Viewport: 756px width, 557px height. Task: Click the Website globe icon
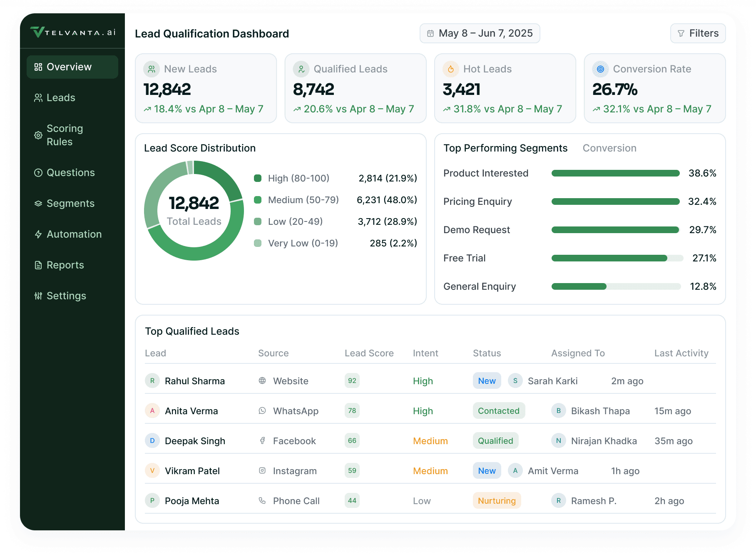point(262,380)
